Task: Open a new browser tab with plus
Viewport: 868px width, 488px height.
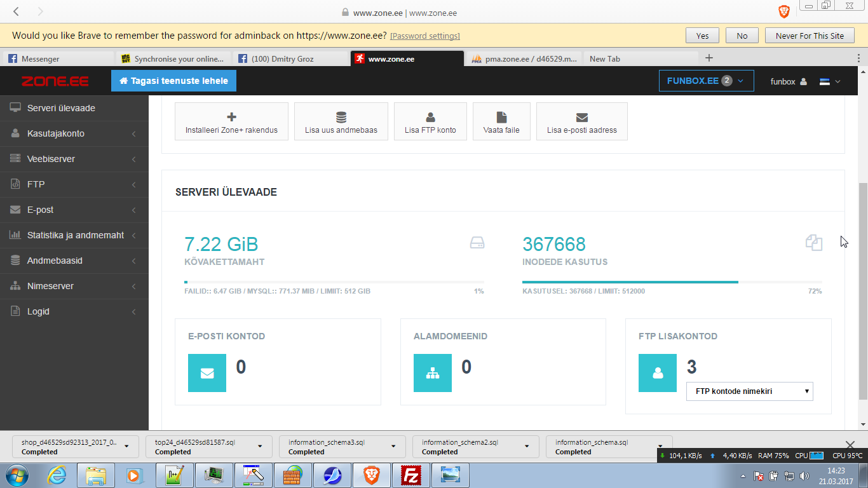Action: click(709, 58)
